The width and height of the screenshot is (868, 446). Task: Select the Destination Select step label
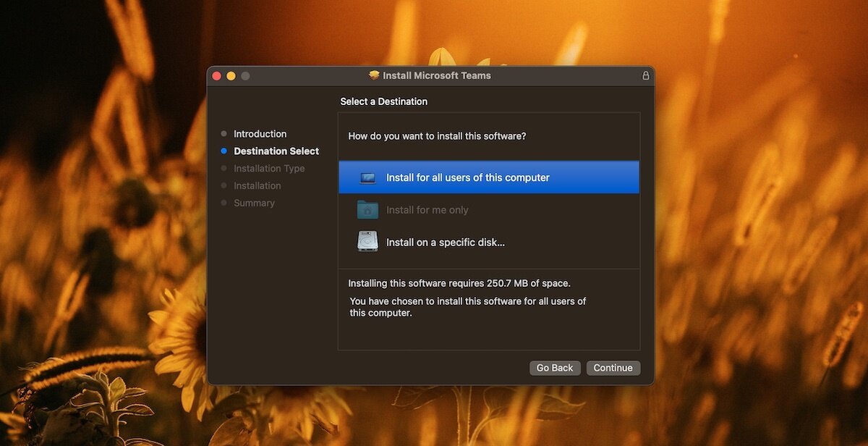click(x=276, y=151)
